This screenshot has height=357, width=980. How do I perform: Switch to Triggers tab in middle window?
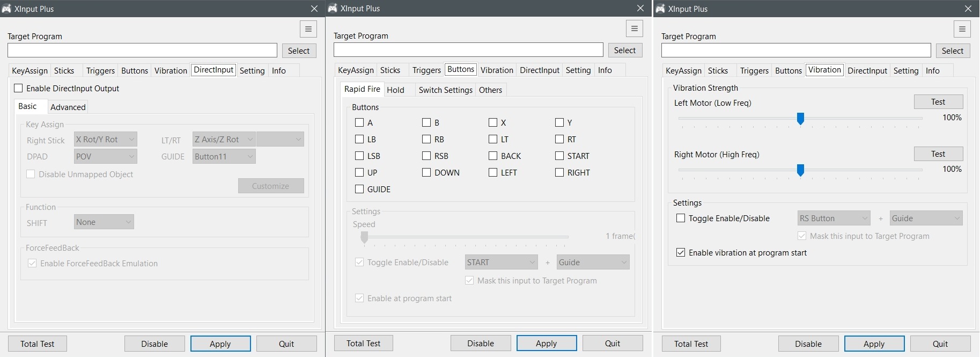pos(426,70)
